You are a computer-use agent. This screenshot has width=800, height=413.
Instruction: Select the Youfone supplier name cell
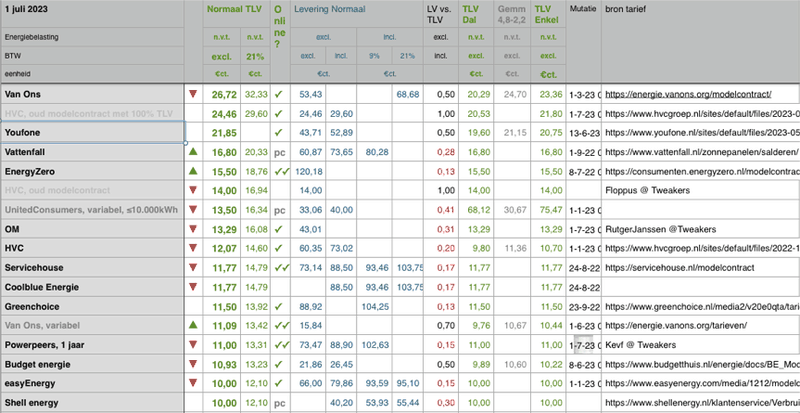92,132
